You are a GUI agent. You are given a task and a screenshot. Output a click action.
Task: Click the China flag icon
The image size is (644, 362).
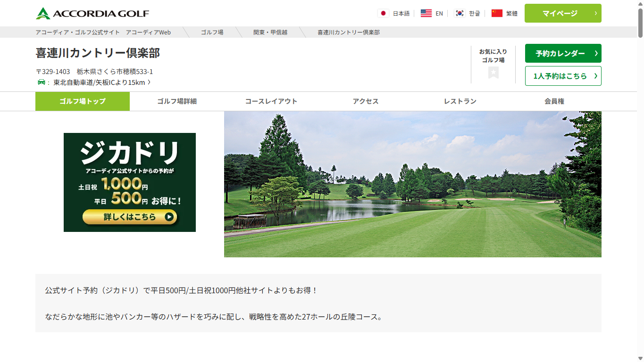pos(497,13)
